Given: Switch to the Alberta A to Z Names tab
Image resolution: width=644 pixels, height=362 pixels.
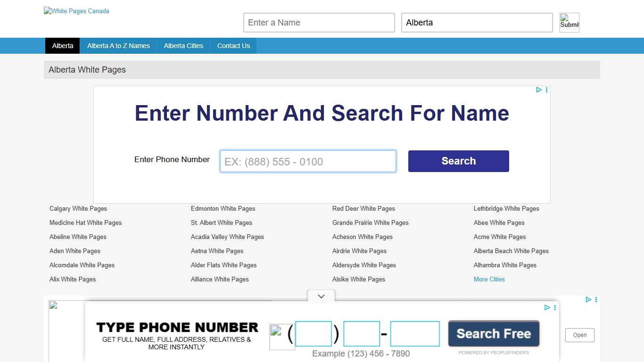Looking at the screenshot, I should [118, 46].
